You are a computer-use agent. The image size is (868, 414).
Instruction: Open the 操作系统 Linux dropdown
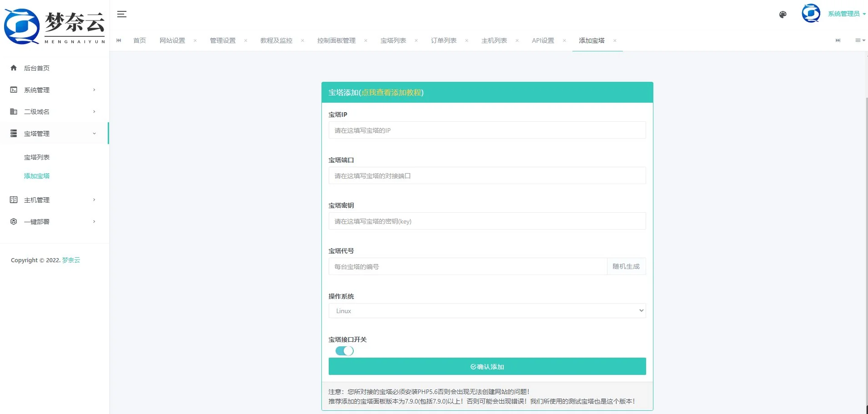point(487,310)
